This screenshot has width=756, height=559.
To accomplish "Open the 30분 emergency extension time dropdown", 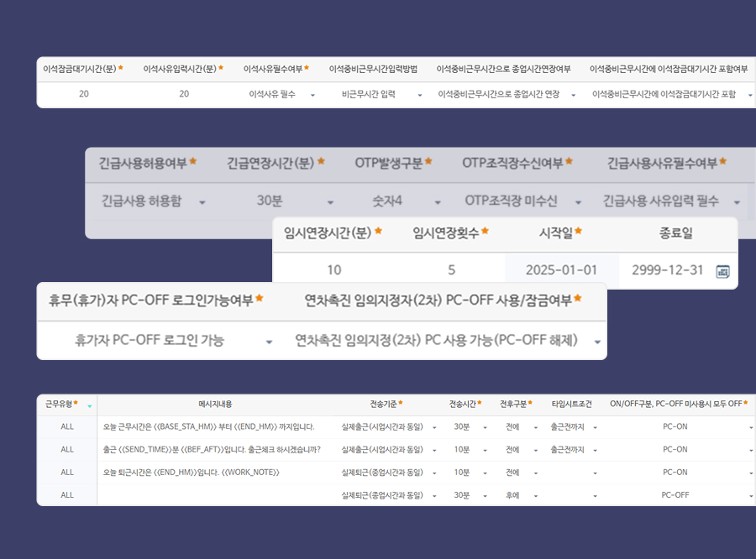I will [x=329, y=201].
